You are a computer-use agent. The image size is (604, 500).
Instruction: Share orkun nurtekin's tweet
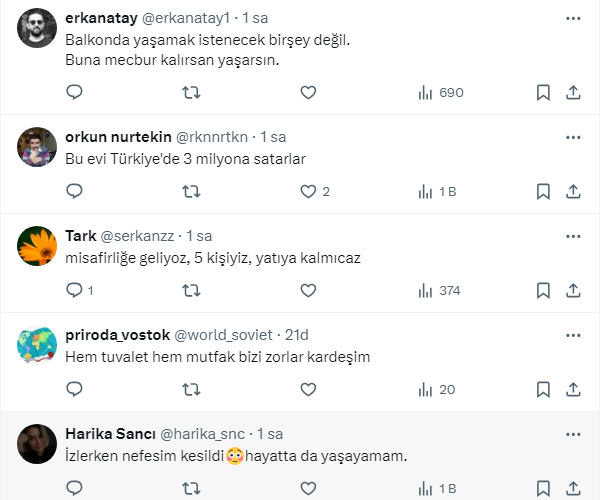(574, 191)
